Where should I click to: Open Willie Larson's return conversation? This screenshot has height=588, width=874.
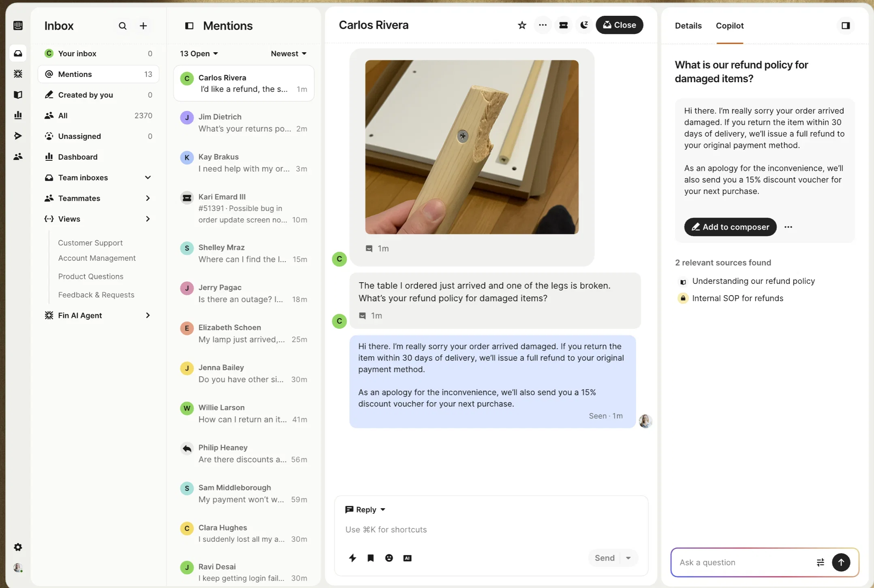point(244,413)
